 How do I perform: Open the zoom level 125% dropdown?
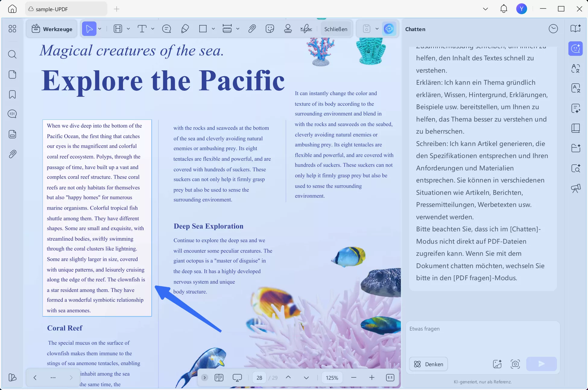pos(332,378)
